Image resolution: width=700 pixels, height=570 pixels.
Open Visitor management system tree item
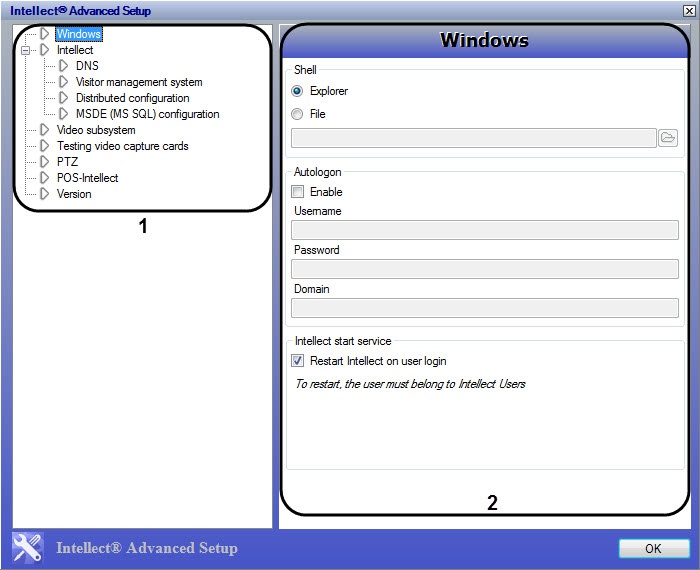[x=139, y=82]
